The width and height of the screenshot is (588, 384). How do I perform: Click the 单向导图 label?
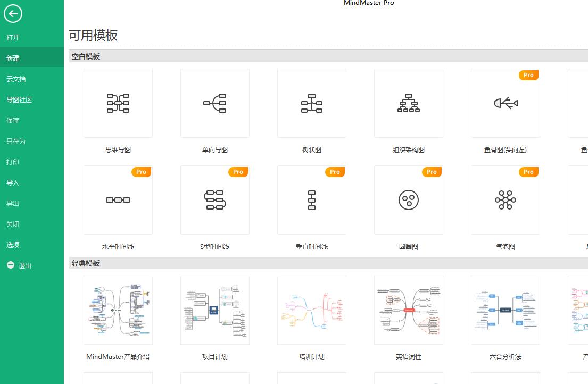215,150
